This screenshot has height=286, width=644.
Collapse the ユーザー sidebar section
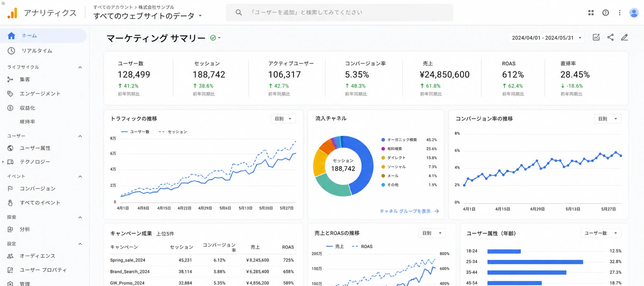(x=80, y=136)
